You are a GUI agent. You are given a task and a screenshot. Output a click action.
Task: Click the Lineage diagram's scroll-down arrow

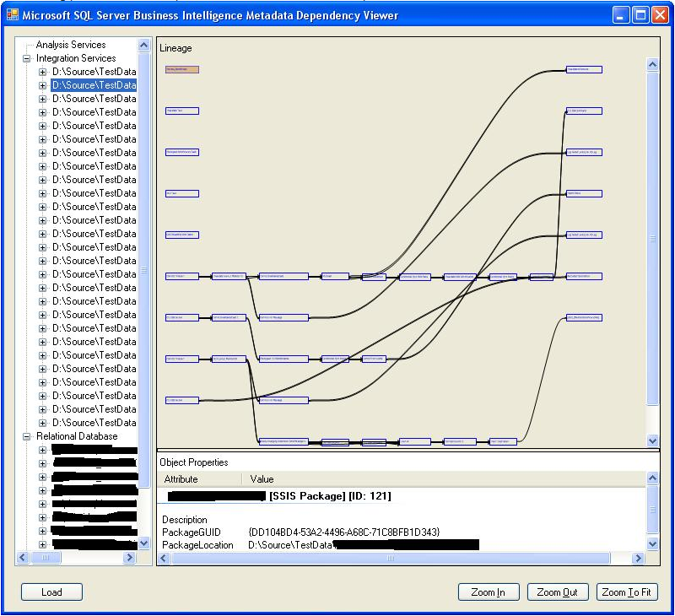tap(652, 440)
